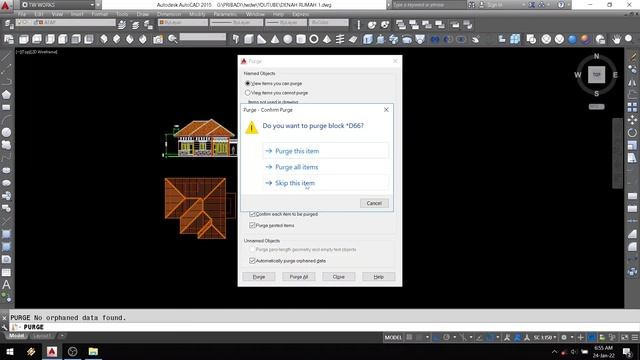Viewport: 640px width, 360px height.
Task: Click the polygon tool in left toolbar
Action: pos(7,95)
